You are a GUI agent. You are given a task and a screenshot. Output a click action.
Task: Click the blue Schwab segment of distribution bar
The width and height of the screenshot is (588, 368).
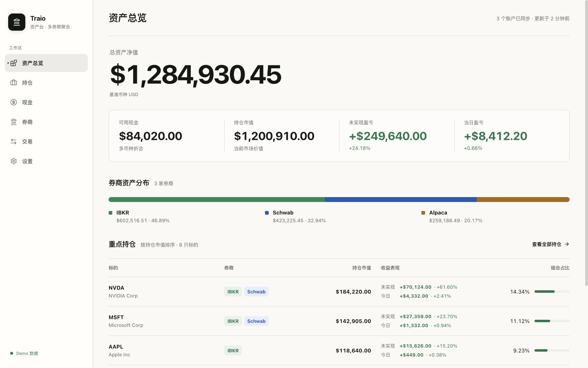[x=401, y=200]
